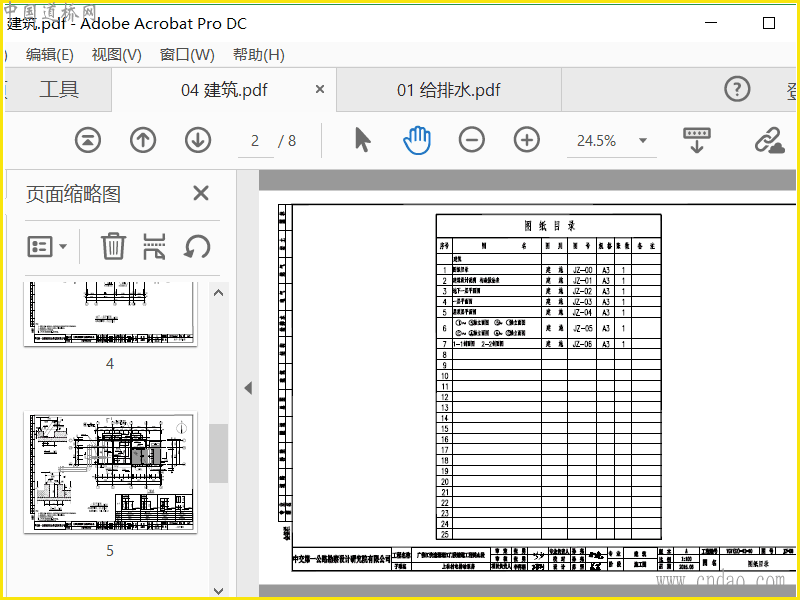This screenshot has height=600, width=800.
Task: Open thumbnail options dropdown menu
Action: click(x=47, y=247)
